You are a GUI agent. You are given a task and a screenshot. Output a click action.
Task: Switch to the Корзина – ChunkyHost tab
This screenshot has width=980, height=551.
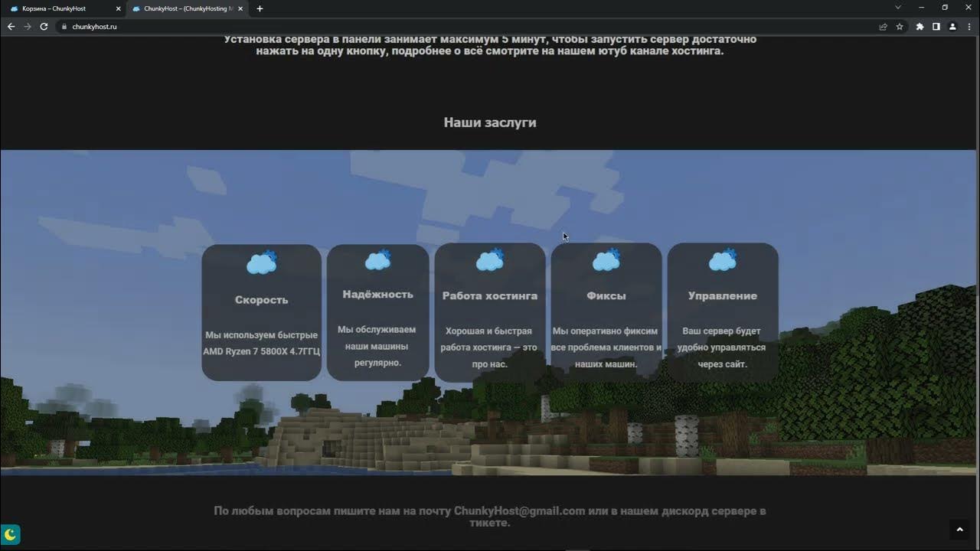click(x=64, y=8)
